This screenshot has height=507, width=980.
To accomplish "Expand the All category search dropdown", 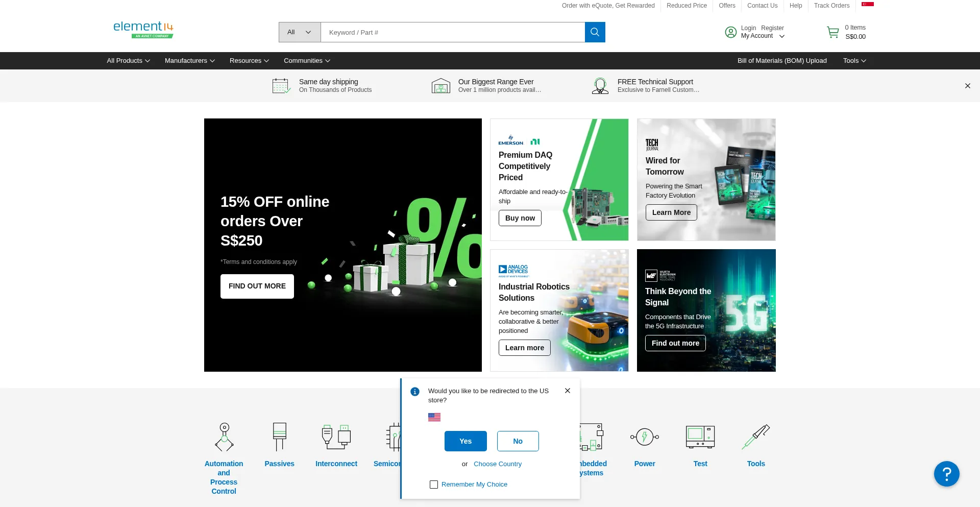I will [x=300, y=32].
